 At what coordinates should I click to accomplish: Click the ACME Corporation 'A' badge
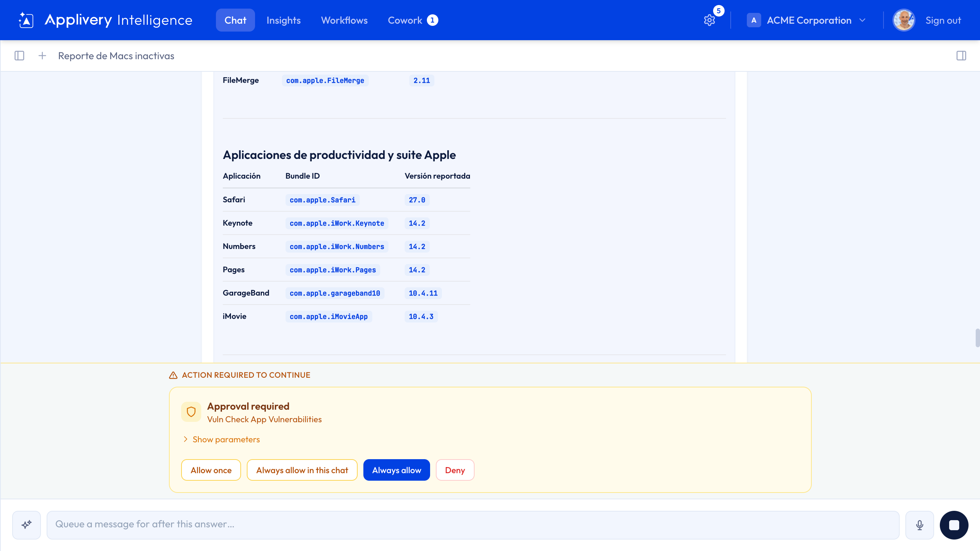click(754, 20)
